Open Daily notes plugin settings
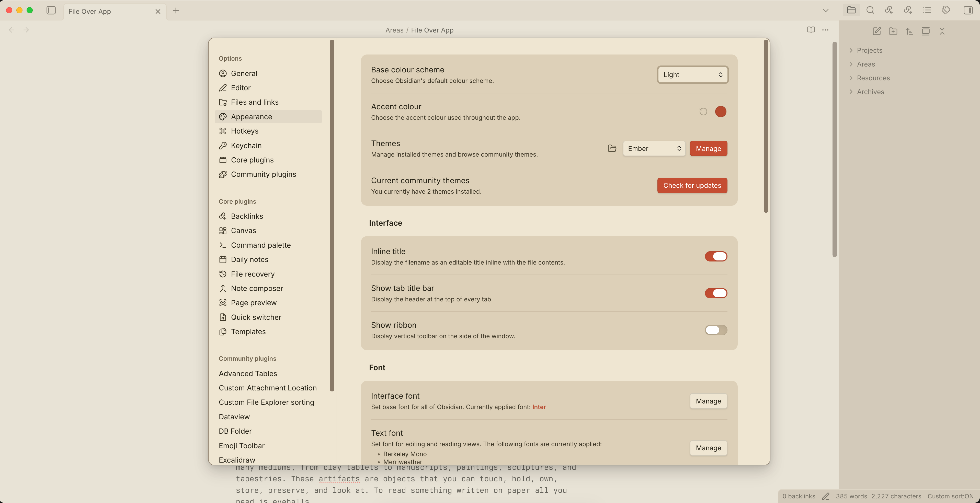980x503 pixels. (268, 259)
